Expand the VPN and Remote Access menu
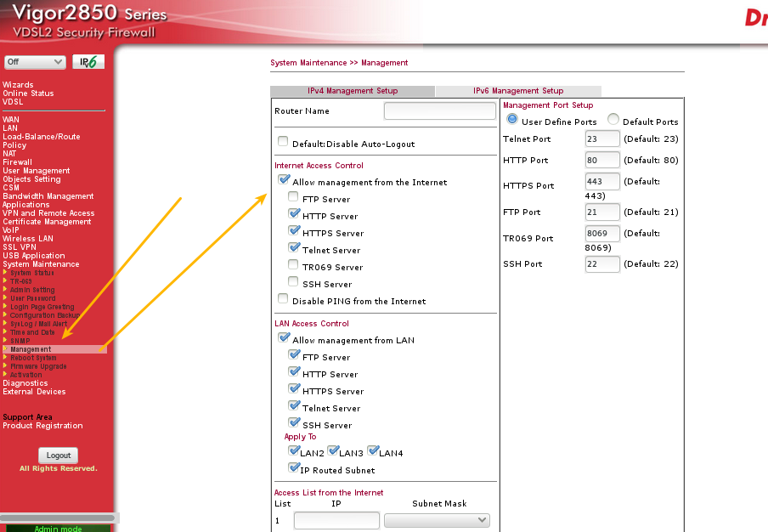This screenshot has height=532, width=768. pos(48,213)
